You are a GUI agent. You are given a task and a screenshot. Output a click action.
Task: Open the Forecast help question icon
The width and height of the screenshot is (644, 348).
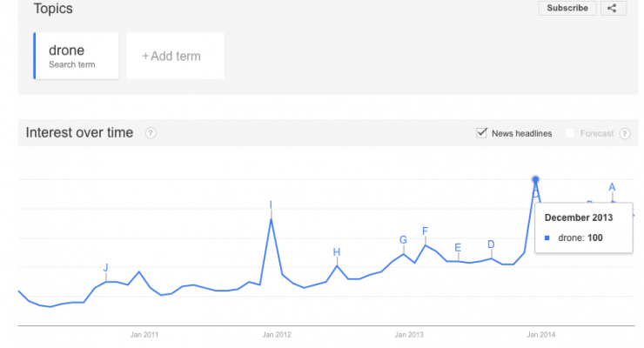pos(625,133)
